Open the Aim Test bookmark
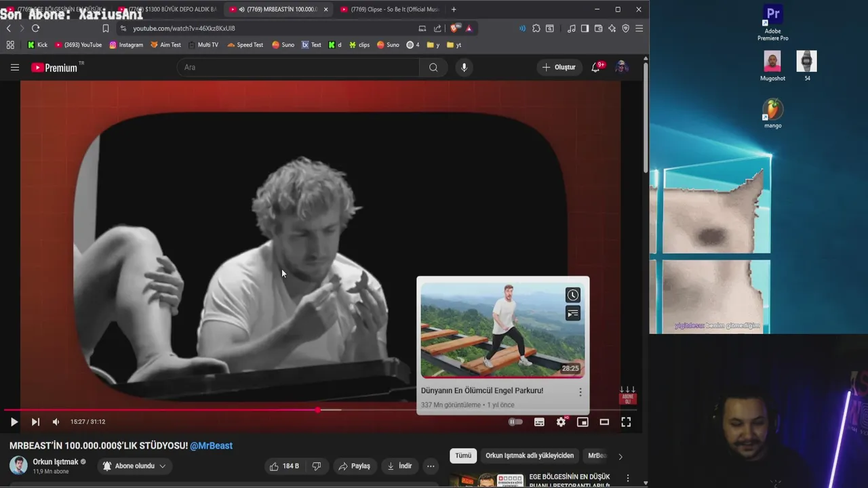 165,45
